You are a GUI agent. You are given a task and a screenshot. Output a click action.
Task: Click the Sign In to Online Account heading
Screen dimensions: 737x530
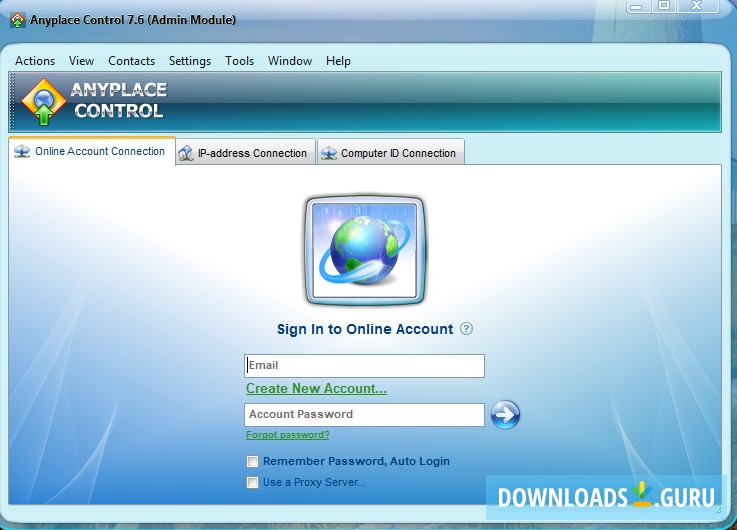(x=365, y=329)
